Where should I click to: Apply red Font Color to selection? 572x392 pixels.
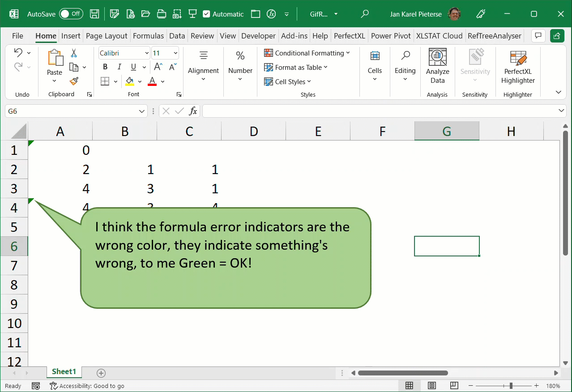tap(152, 81)
